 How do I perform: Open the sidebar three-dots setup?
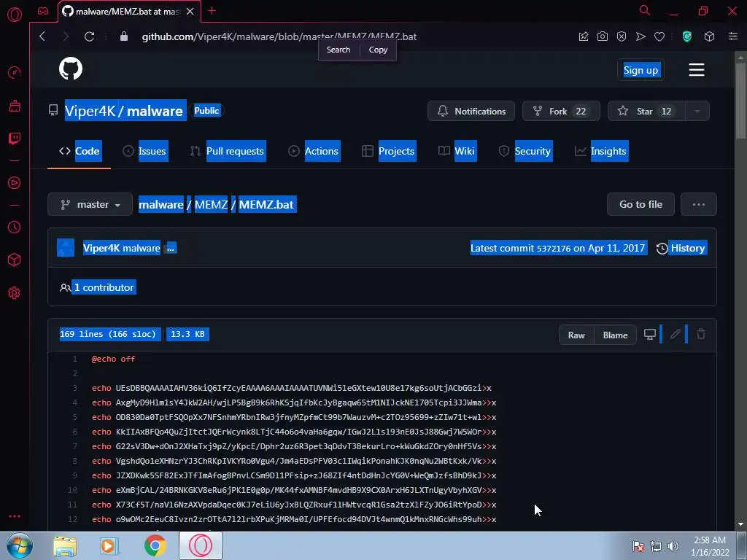(x=15, y=516)
